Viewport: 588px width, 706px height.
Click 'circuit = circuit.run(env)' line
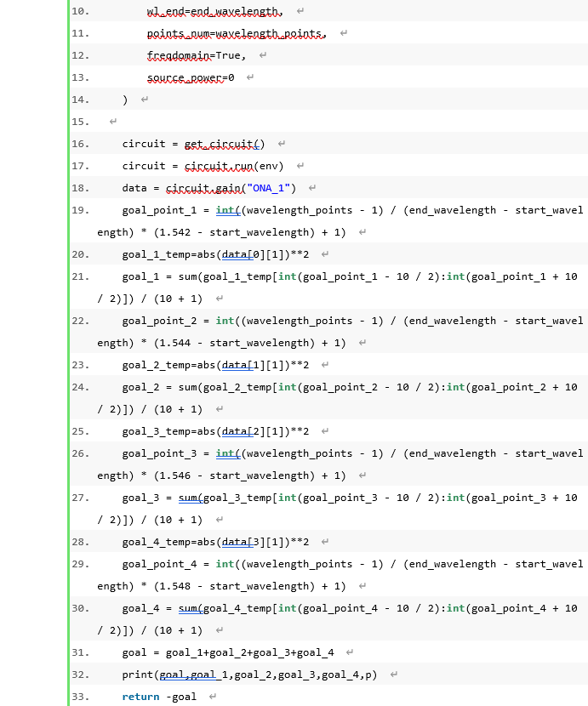[203, 166]
